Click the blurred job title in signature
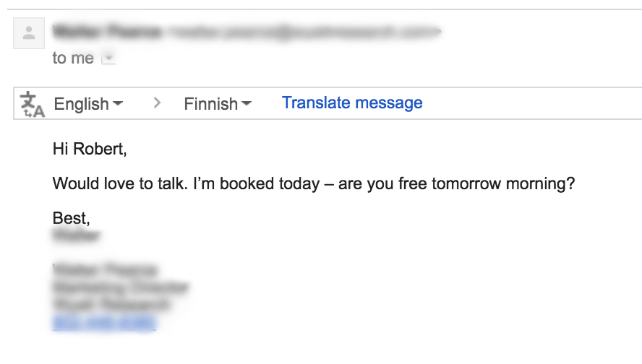642x364 pixels. pyautogui.click(x=120, y=287)
